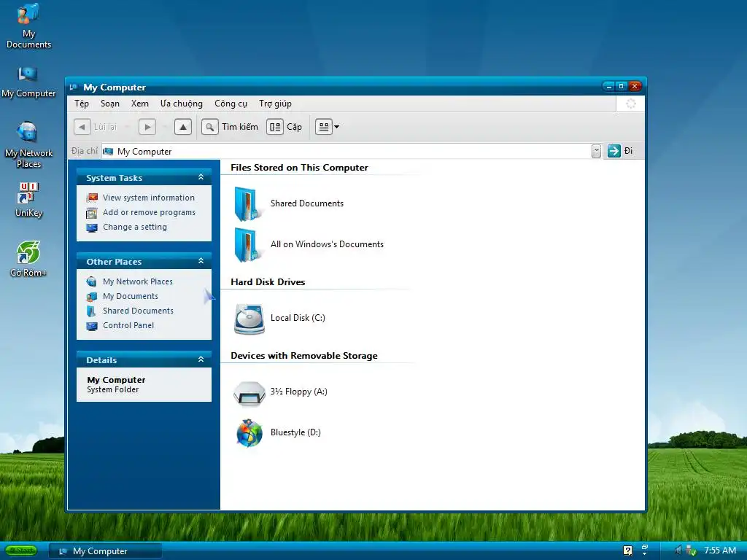Open Tìm kiếm search tool

coord(230,127)
